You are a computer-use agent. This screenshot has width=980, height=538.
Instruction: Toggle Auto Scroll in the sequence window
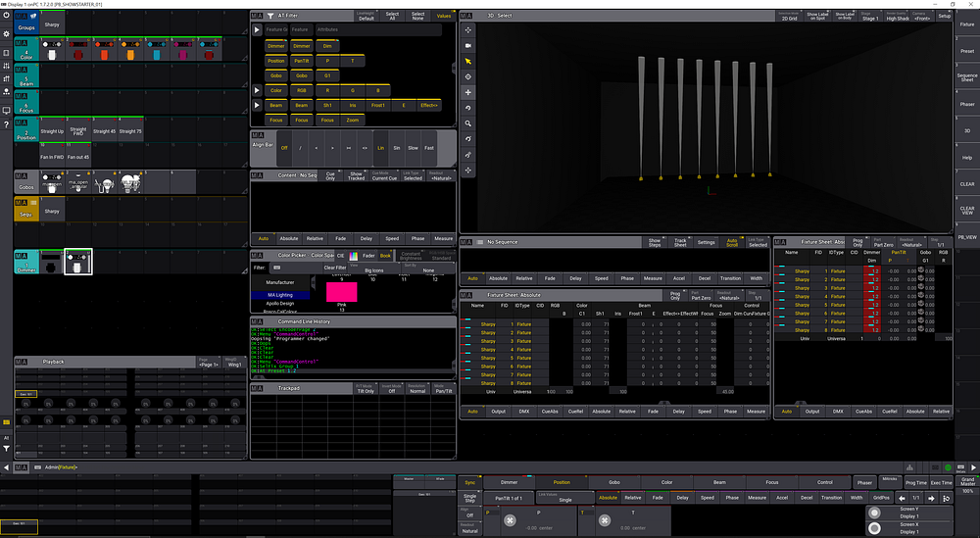[x=732, y=242]
